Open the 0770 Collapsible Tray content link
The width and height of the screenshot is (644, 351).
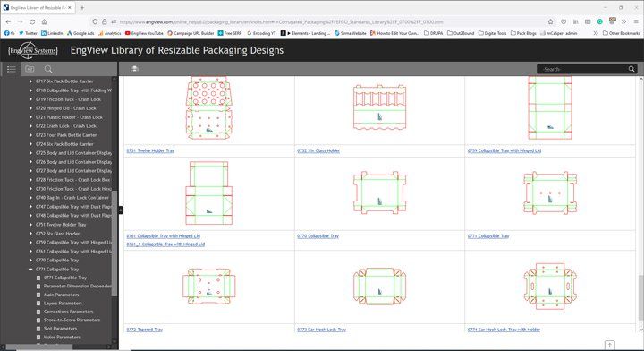point(318,236)
